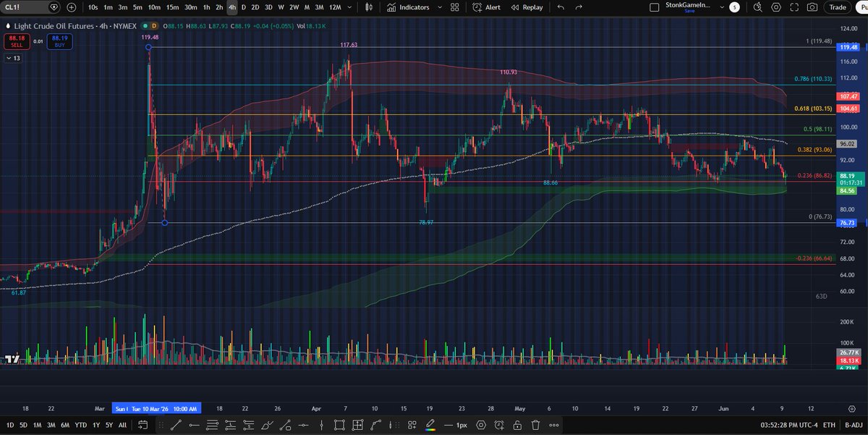Click the gem icon in the symbol box
The image size is (868, 435).
coord(54,7)
